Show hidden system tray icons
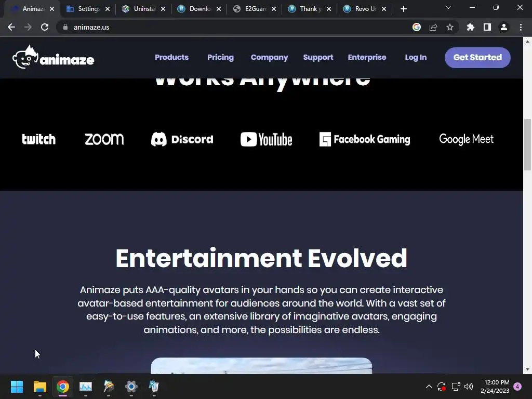Screen dimensions: 532x399 pos(429,387)
